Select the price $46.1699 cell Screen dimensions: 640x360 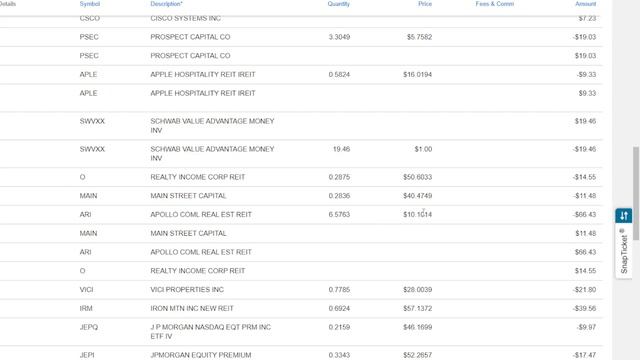(x=418, y=327)
